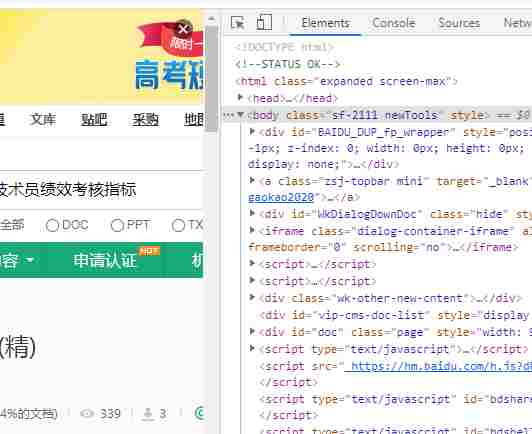Open the gaokao2020 link in the DOM
Screen dimensions: 532x434
coord(281,197)
